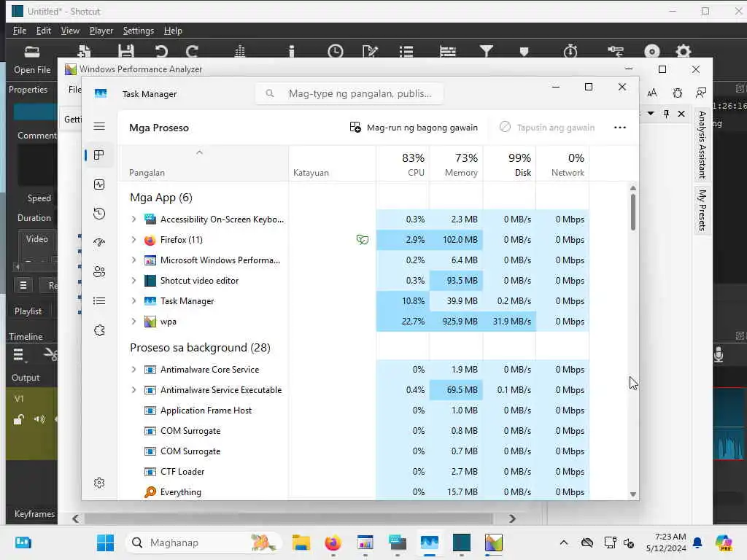Image resolution: width=747 pixels, height=560 pixels.
Task: Open File Explorer from the taskbar
Action: point(301,542)
